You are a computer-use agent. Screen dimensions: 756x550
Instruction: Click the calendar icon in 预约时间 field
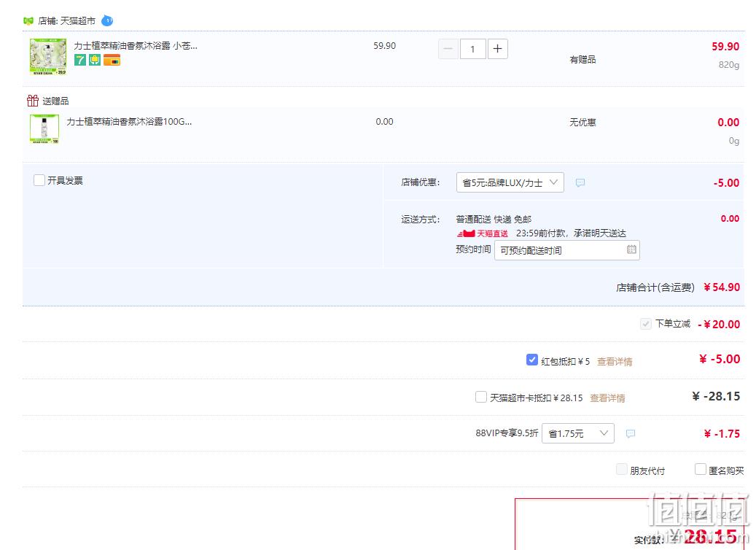[x=631, y=249]
